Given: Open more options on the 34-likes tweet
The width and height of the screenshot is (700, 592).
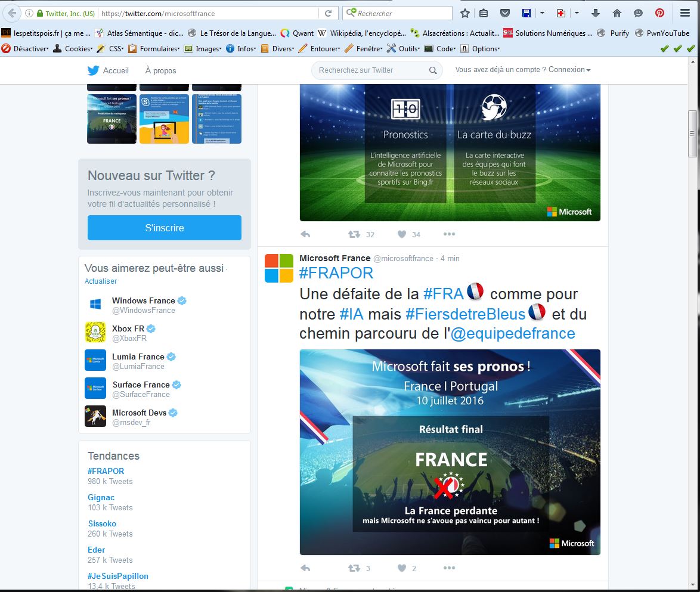Looking at the screenshot, I should tap(449, 234).
